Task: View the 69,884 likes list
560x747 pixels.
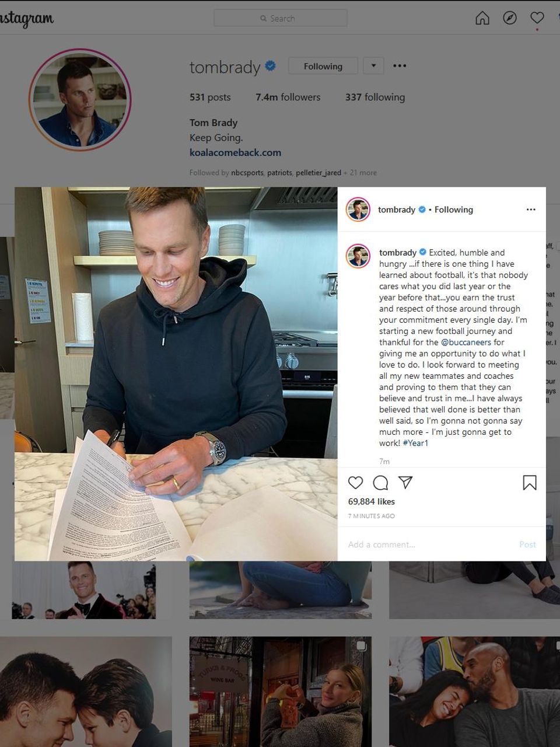Action: 372,501
